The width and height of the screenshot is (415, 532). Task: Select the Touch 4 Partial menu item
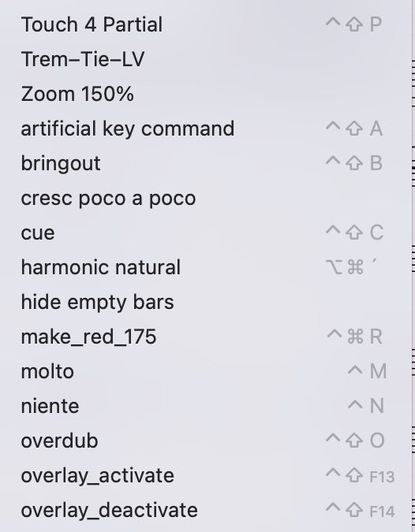pos(205,24)
